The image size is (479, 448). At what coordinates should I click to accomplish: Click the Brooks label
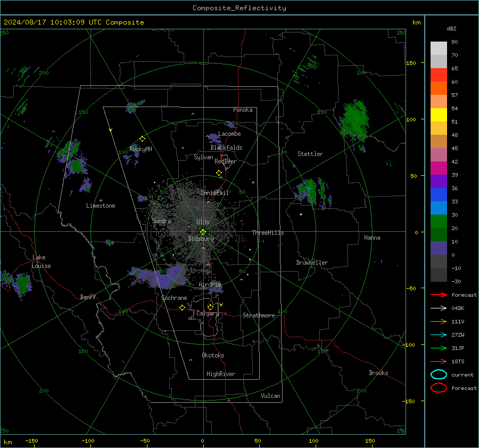[378, 373]
